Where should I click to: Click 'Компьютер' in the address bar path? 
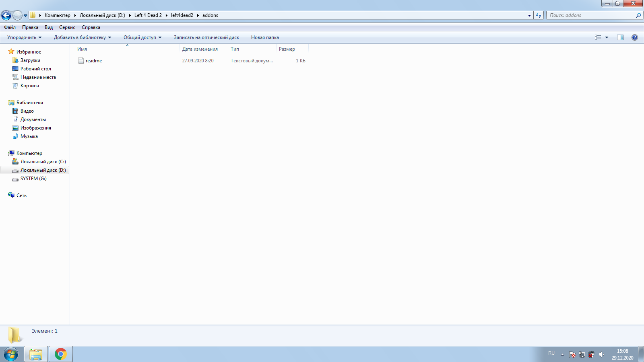(x=58, y=15)
